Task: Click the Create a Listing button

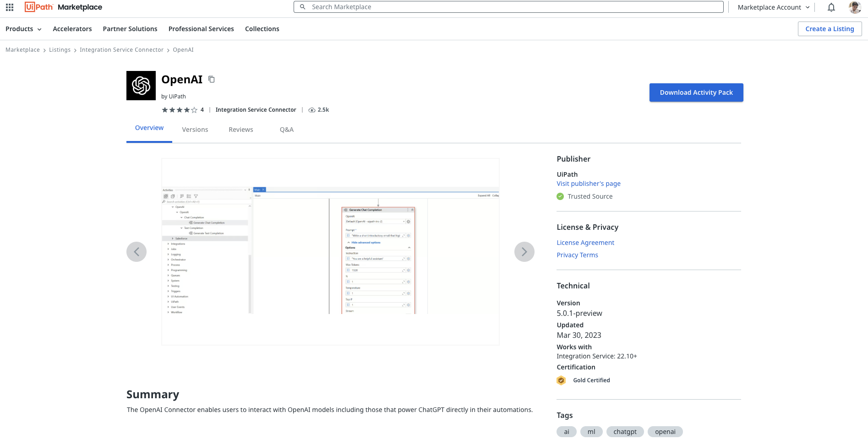Action: click(830, 29)
